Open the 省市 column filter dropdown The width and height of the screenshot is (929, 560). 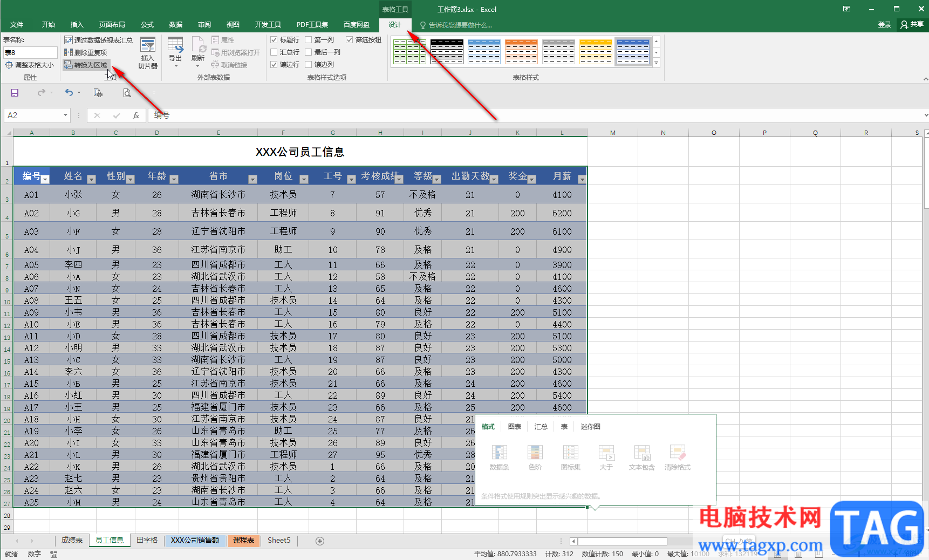[252, 179]
